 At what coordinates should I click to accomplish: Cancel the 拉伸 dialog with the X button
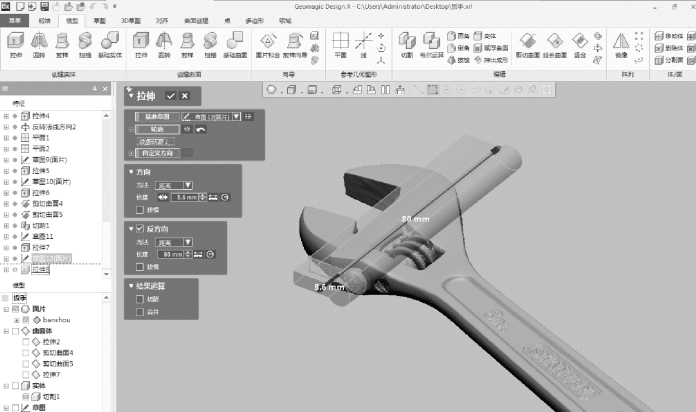coord(185,95)
